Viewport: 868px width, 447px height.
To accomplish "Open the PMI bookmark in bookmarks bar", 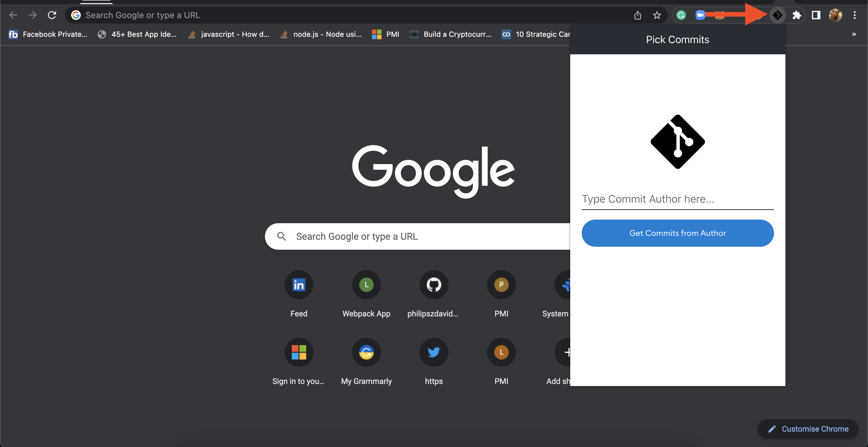I will (x=385, y=34).
